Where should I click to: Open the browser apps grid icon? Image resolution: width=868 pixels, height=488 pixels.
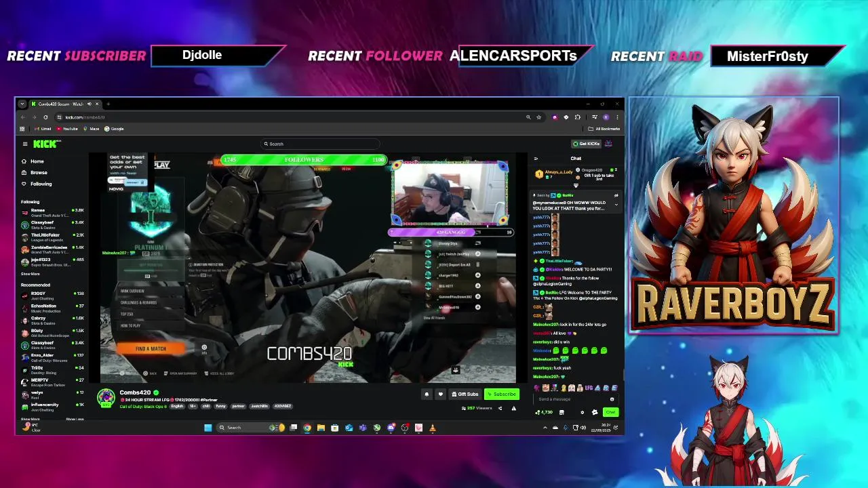click(22, 129)
